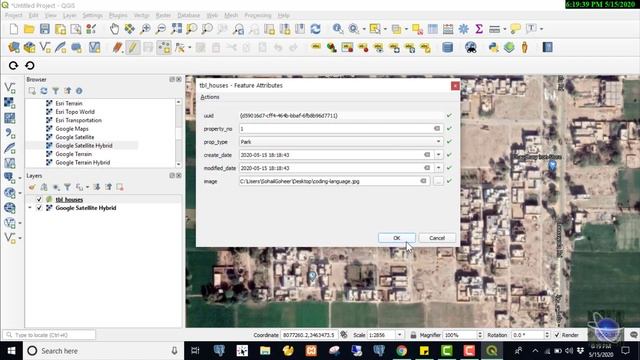Open the Project menu
Image resolution: width=640 pixels, height=360 pixels.
tap(13, 15)
